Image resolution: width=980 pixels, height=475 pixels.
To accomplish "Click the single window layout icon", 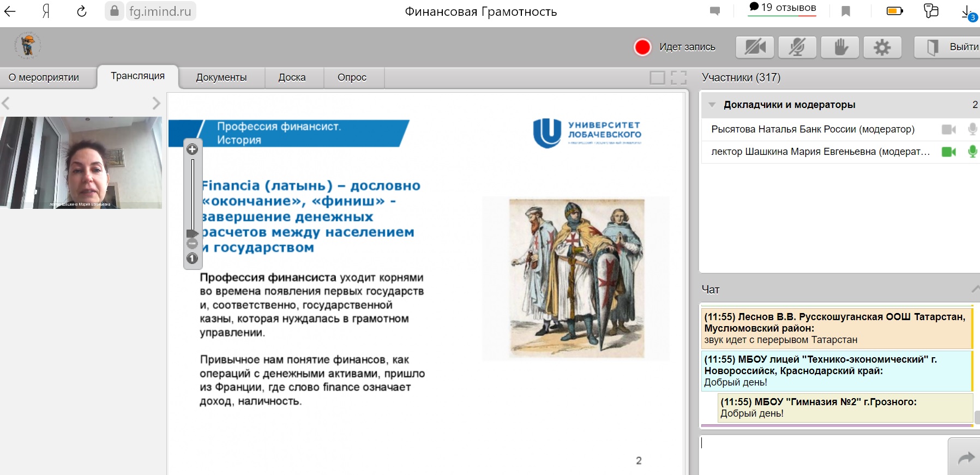I will tap(657, 77).
